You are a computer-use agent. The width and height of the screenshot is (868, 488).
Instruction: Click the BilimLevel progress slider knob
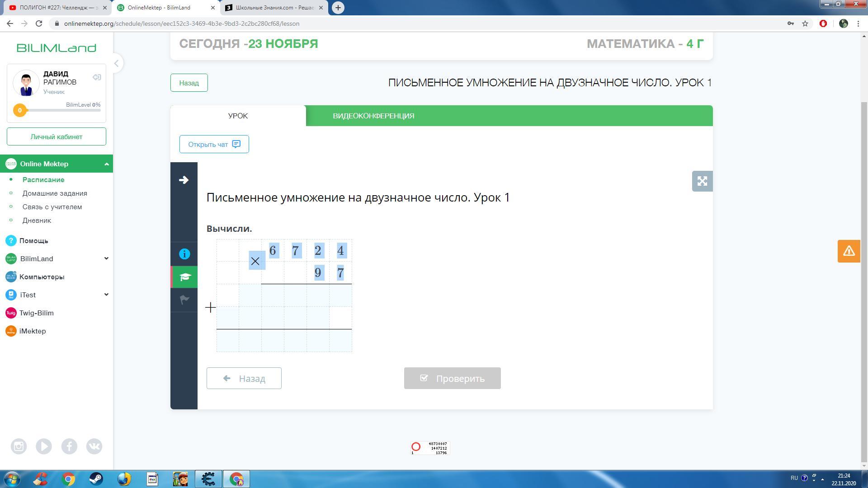[19, 110]
